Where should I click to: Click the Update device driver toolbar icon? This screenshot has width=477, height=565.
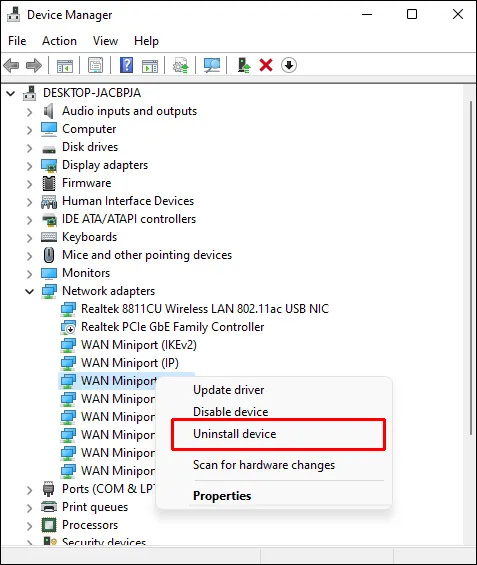click(181, 66)
